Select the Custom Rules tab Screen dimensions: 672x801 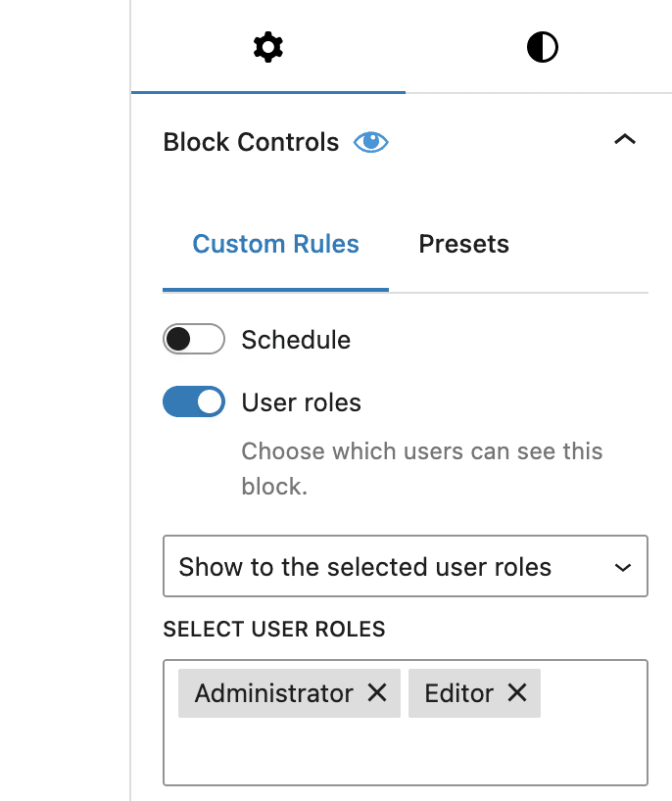(x=274, y=244)
